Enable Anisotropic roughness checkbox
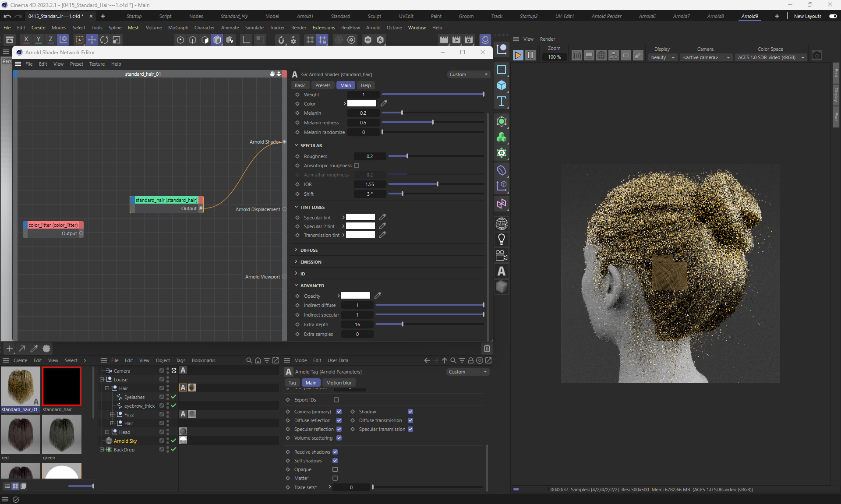The height and width of the screenshot is (504, 841). (357, 166)
